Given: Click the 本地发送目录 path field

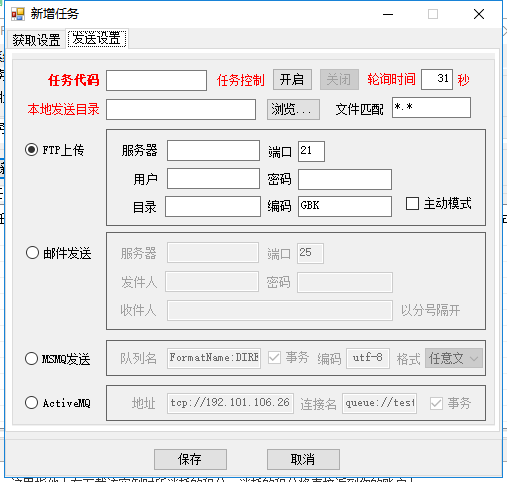Looking at the screenshot, I should coord(181,109).
